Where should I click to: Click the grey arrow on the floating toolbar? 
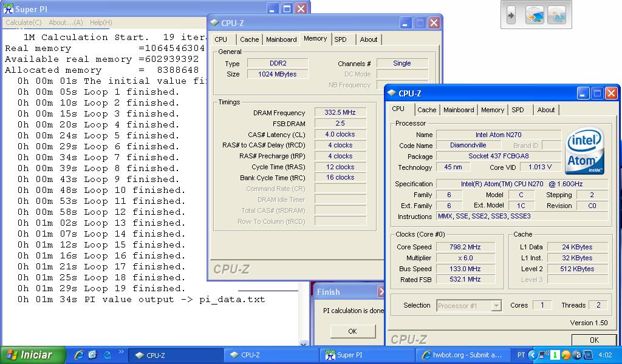[x=511, y=15]
